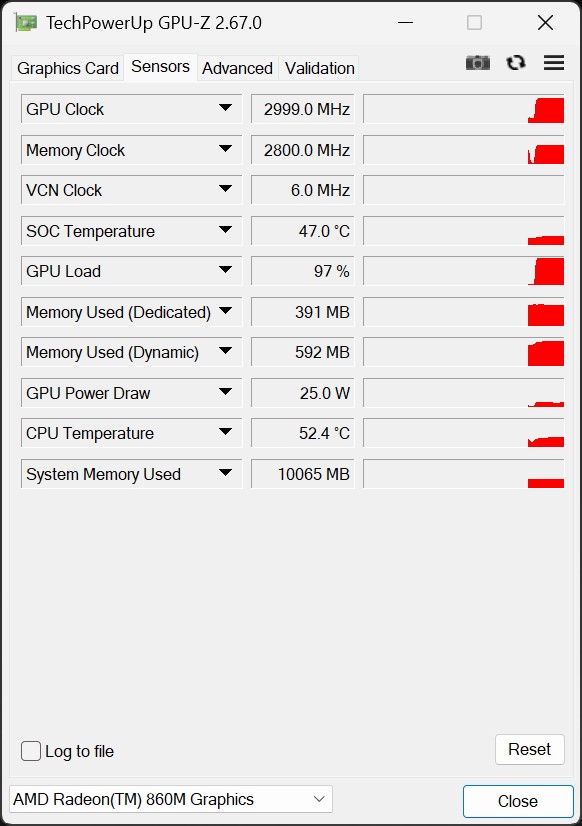Click the GPU-Z app icon in title bar
This screenshot has height=826, width=582.
(26, 23)
